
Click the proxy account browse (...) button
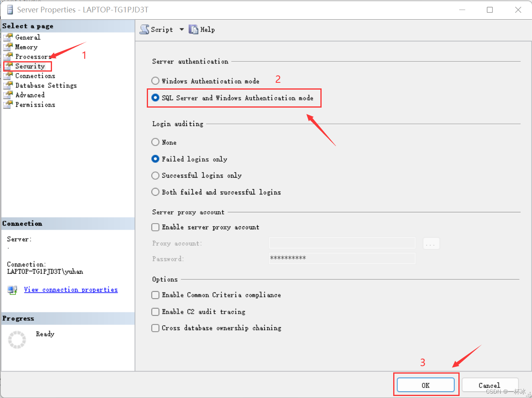(x=431, y=243)
